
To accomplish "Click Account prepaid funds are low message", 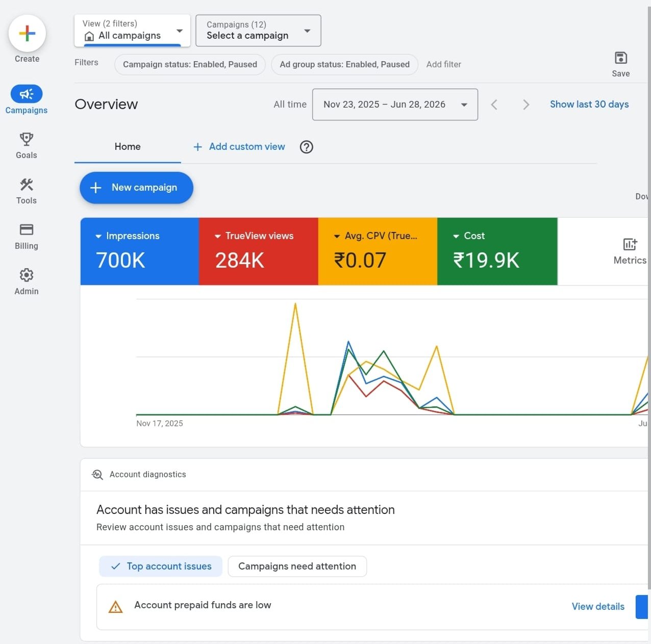I will click(203, 605).
